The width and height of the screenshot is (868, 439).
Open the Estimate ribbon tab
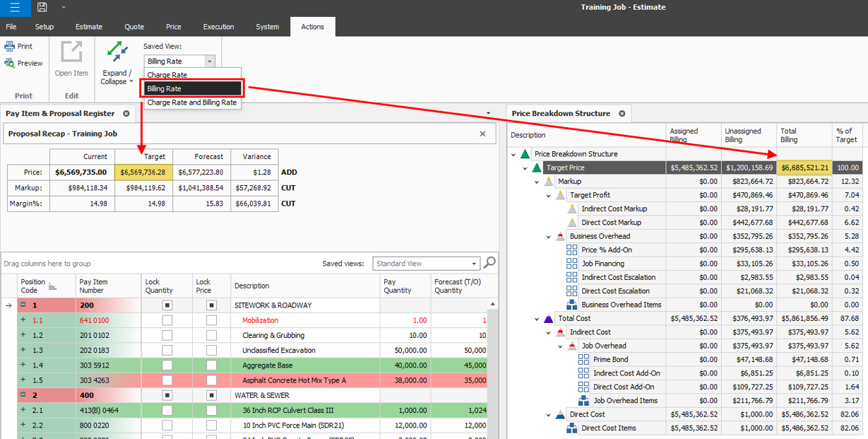tap(89, 27)
